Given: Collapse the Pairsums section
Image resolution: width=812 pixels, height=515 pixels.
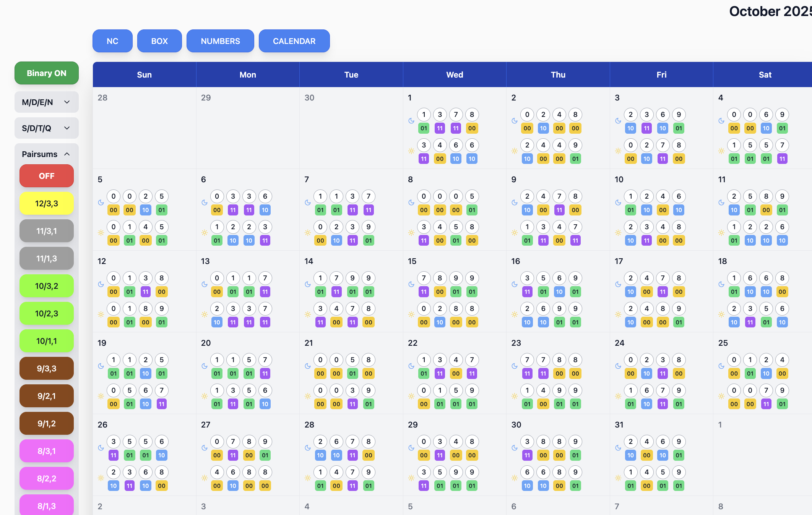Looking at the screenshot, I should point(47,154).
